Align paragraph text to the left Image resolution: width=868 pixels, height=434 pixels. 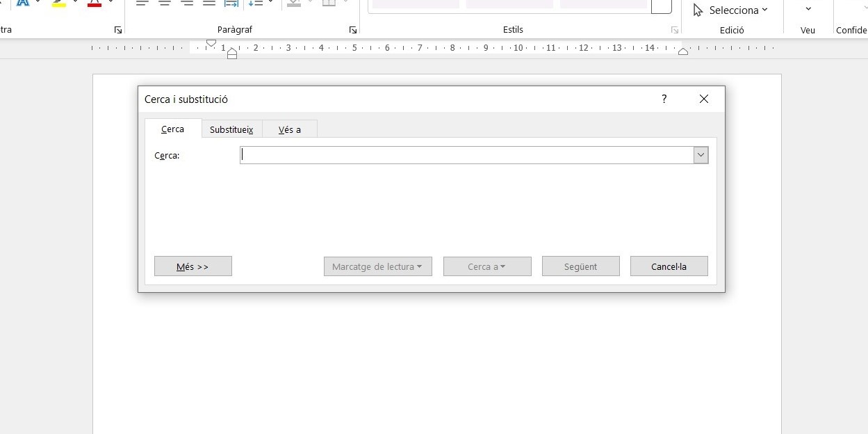(142, 3)
